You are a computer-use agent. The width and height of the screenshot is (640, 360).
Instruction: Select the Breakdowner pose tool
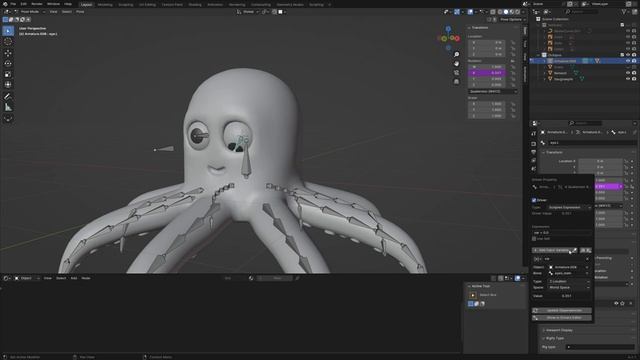8,119
